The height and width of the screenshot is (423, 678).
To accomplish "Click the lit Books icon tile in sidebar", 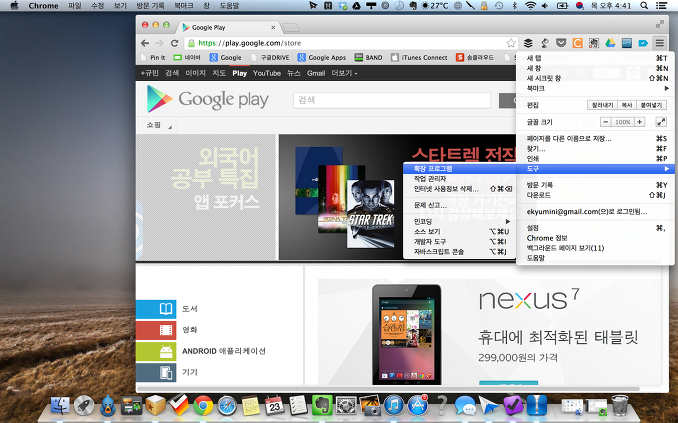I will click(x=156, y=309).
